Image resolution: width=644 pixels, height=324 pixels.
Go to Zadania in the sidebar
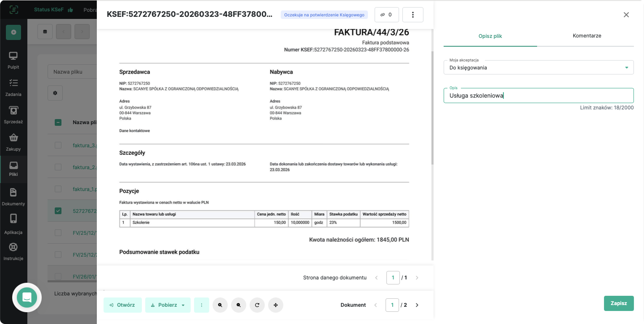point(13,88)
